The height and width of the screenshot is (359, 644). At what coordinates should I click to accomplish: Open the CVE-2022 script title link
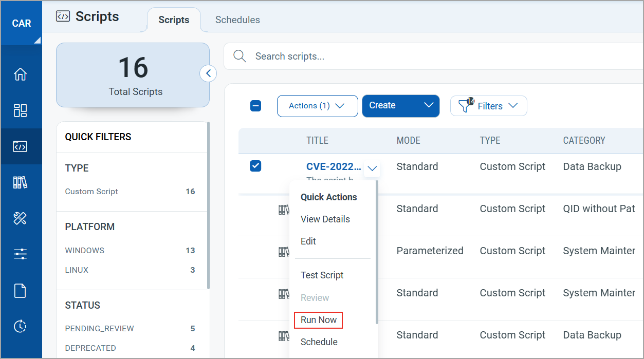[334, 166]
